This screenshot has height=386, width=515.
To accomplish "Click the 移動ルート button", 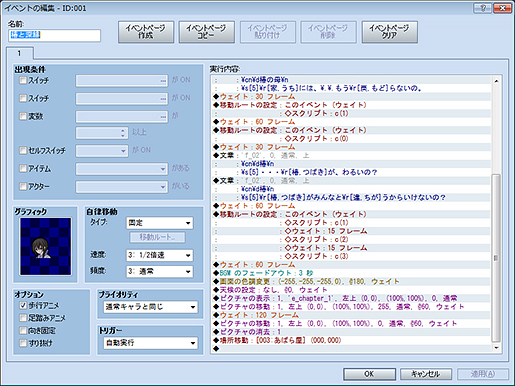I will click(157, 237).
